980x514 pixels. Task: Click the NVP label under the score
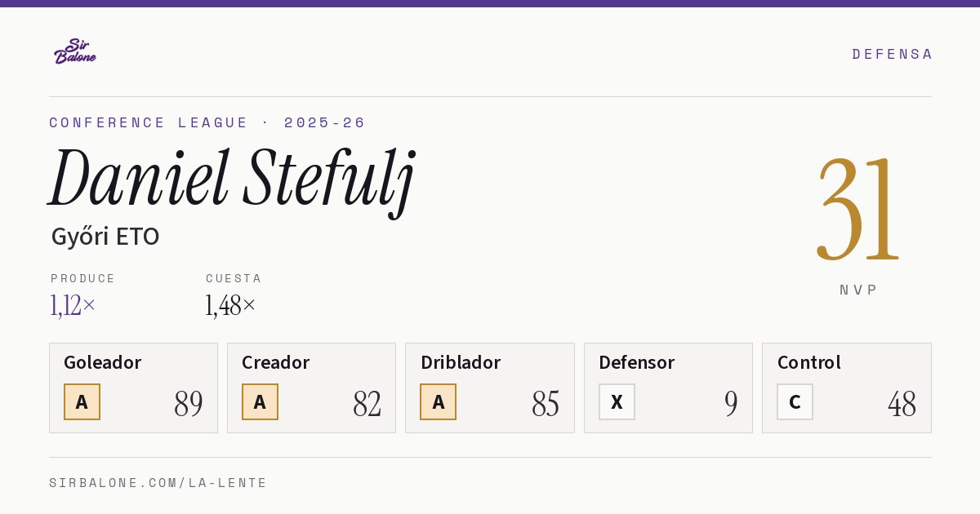[x=858, y=290]
